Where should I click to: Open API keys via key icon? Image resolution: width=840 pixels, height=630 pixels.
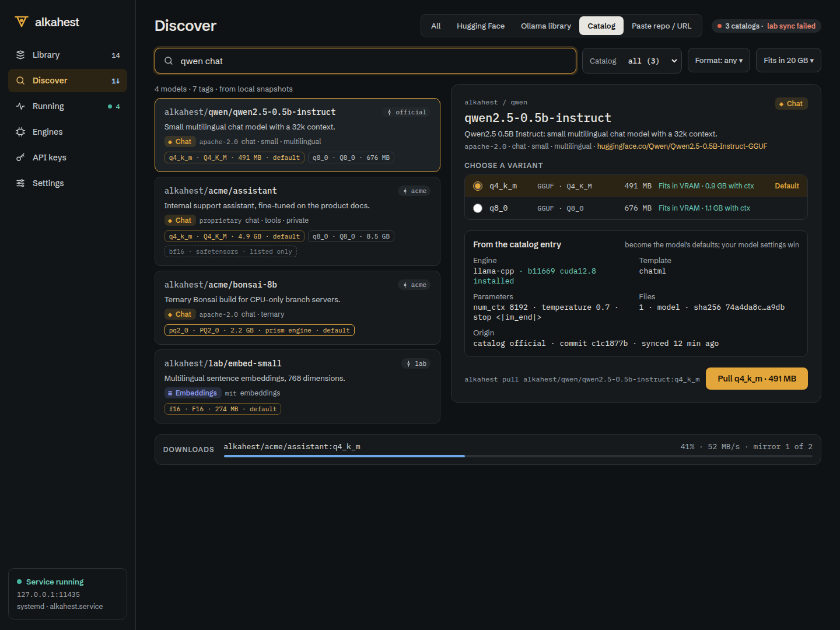[20, 157]
